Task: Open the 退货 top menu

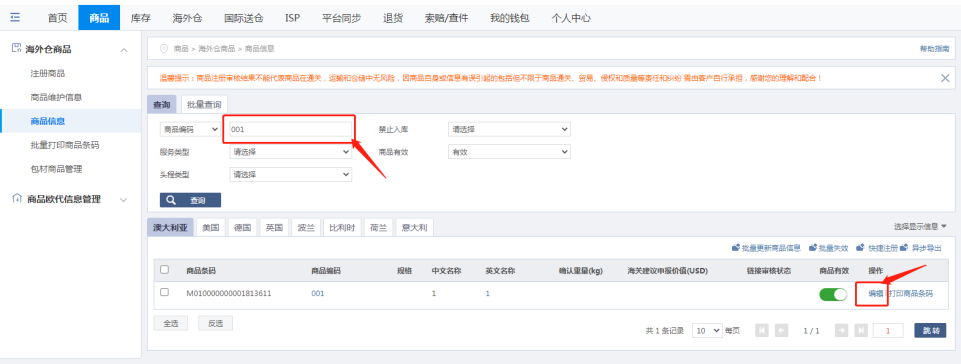Action: [x=393, y=18]
